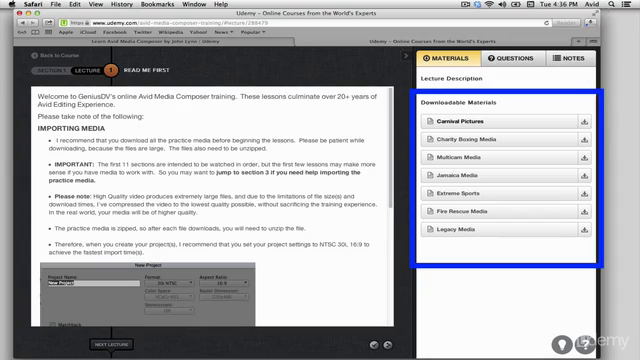Go to the Next Lecture

[111, 344]
